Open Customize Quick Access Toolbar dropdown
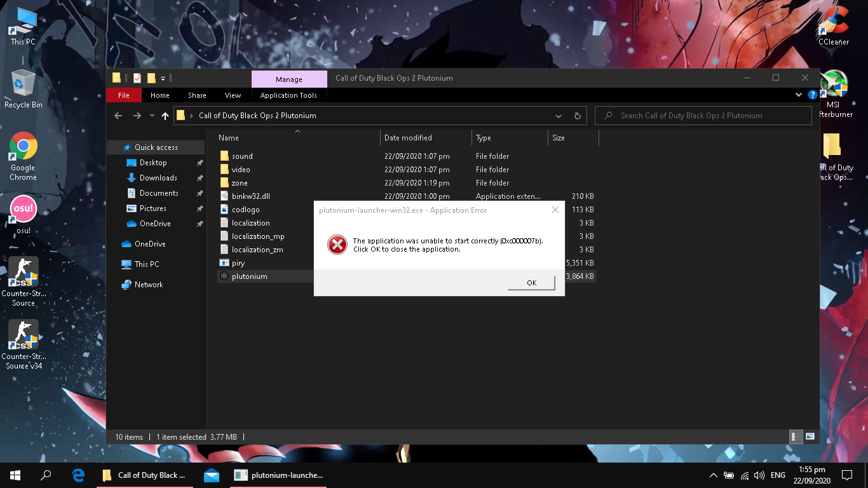Viewport: 868px width, 488px height. coord(163,78)
